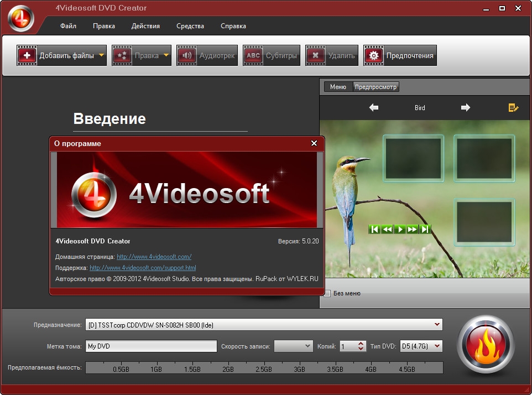Open the Действия menu
532x395 pixels.
[145, 26]
